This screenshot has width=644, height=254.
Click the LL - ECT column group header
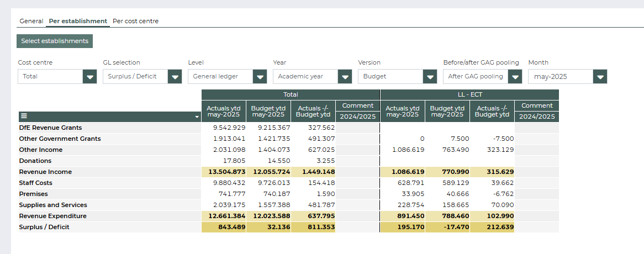click(469, 94)
